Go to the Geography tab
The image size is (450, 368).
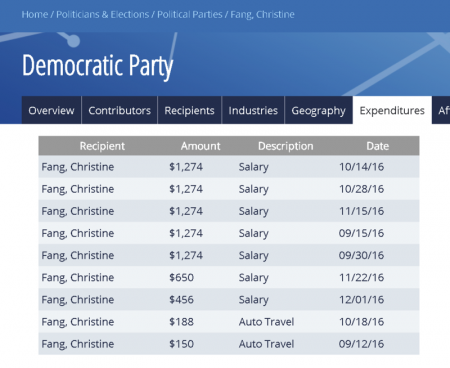tap(319, 110)
